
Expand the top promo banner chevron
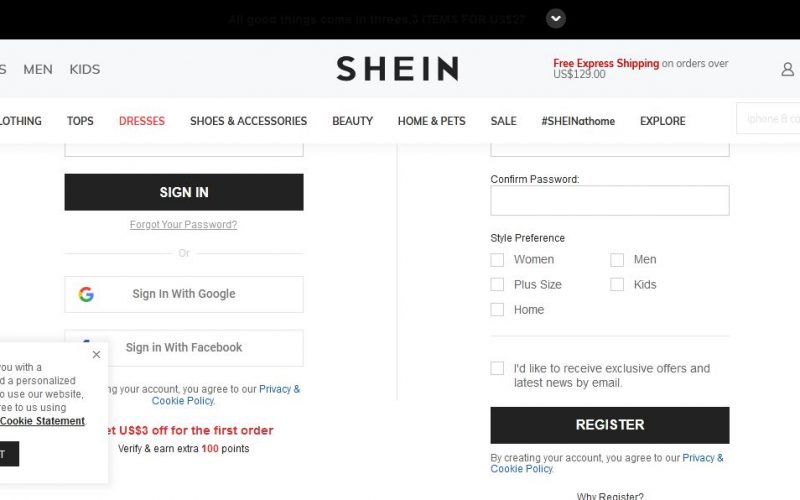[x=556, y=19]
